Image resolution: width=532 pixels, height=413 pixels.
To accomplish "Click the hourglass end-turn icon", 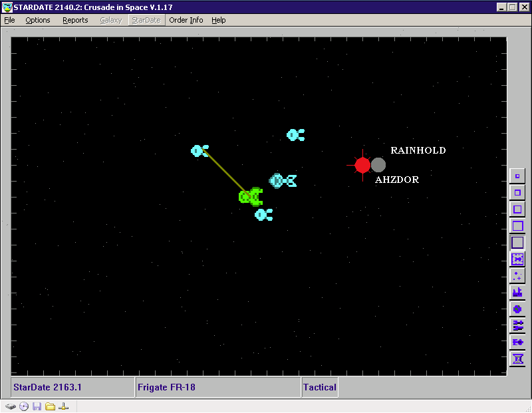I will click(x=517, y=359).
